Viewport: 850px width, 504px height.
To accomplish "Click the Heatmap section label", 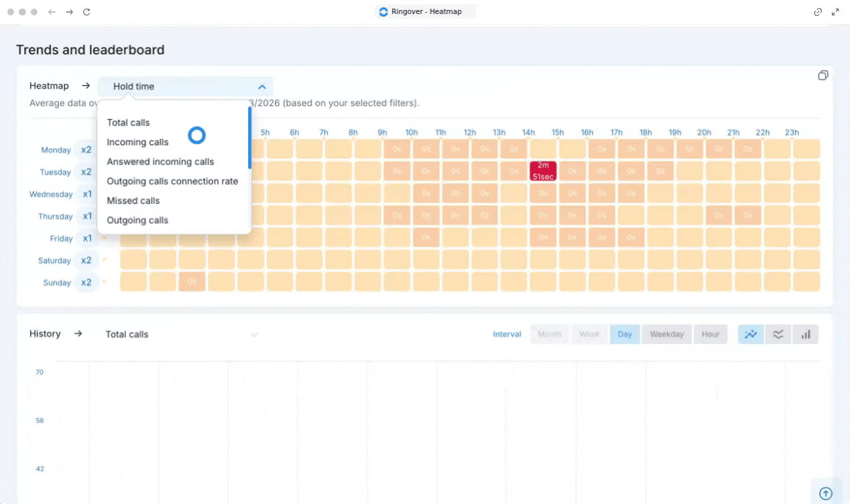I will 49,86.
